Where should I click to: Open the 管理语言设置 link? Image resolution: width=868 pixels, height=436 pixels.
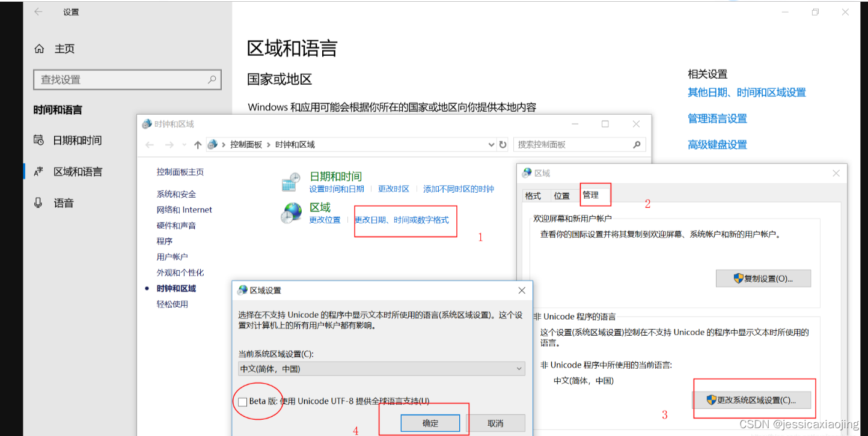pyautogui.click(x=717, y=118)
